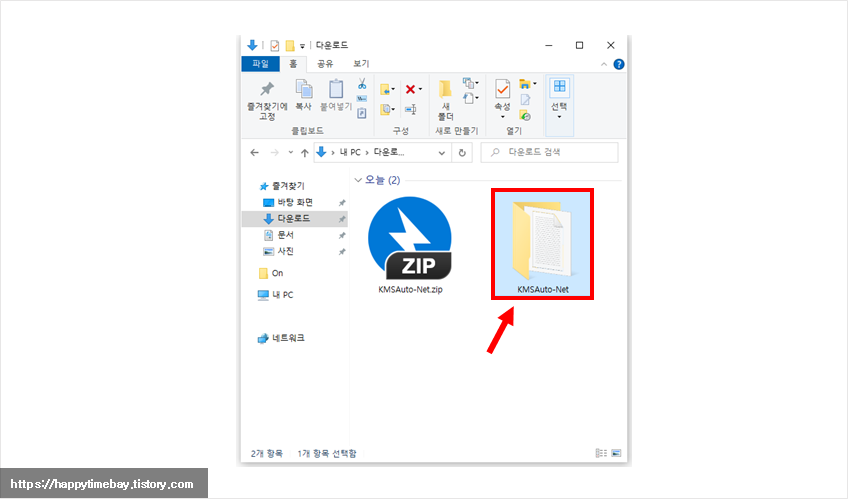Image resolution: width=848 pixels, height=499 pixels.
Task: Expand the Open folder dropdown arrow
Action: (534, 84)
